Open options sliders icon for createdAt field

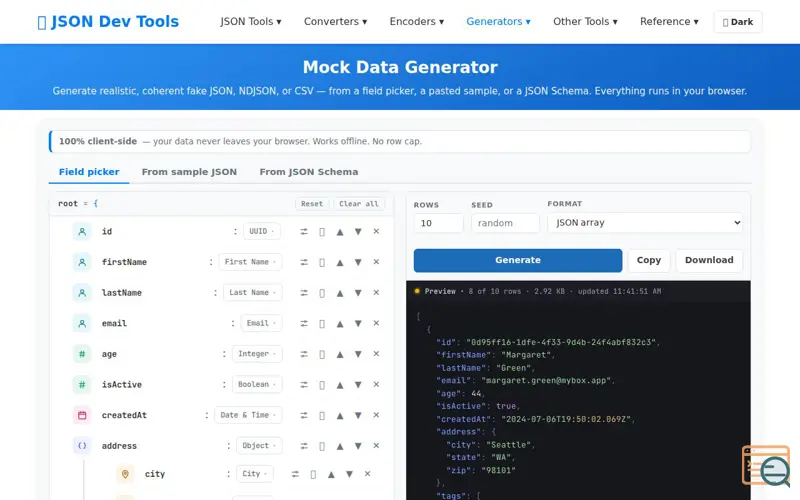coord(304,415)
